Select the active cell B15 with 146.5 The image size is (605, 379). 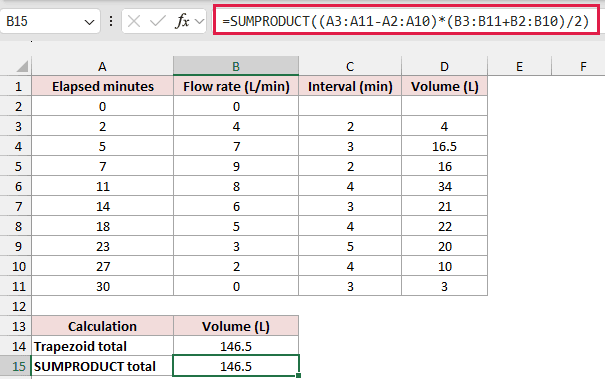[x=236, y=366]
